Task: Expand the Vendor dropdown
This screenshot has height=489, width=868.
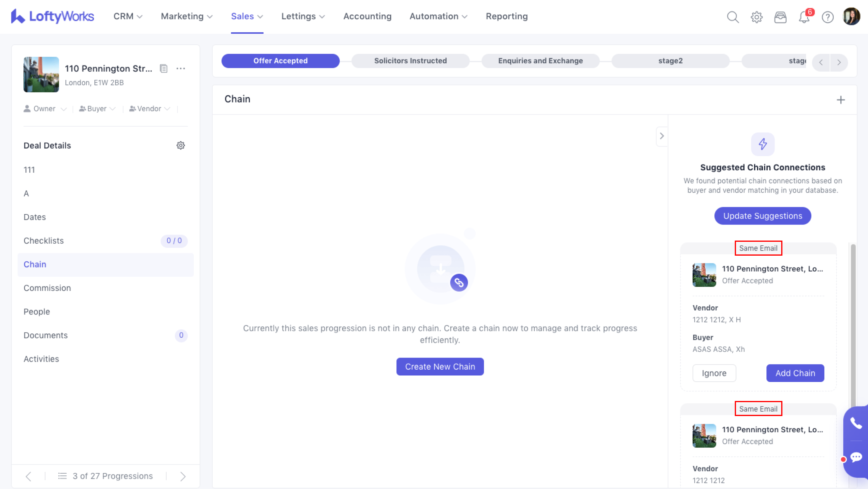Action: (149, 109)
